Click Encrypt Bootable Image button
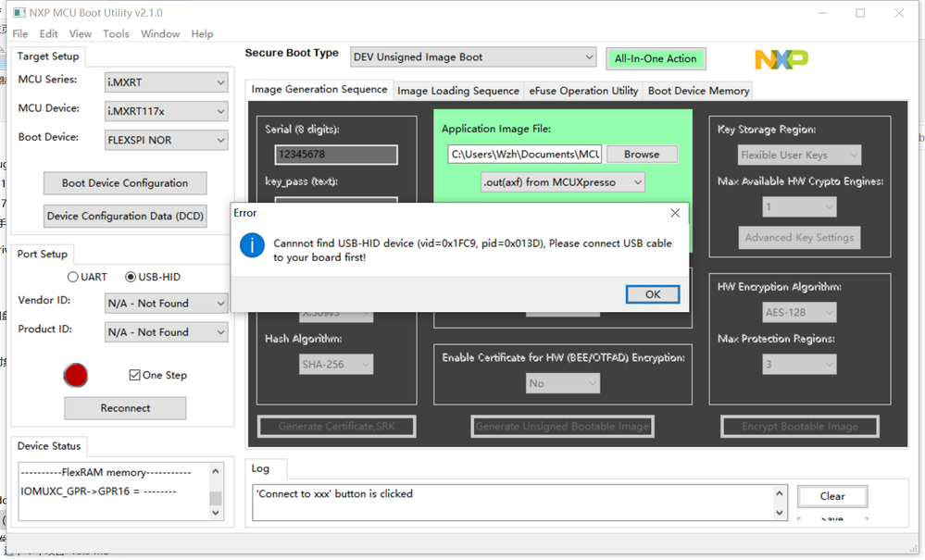 point(800,426)
